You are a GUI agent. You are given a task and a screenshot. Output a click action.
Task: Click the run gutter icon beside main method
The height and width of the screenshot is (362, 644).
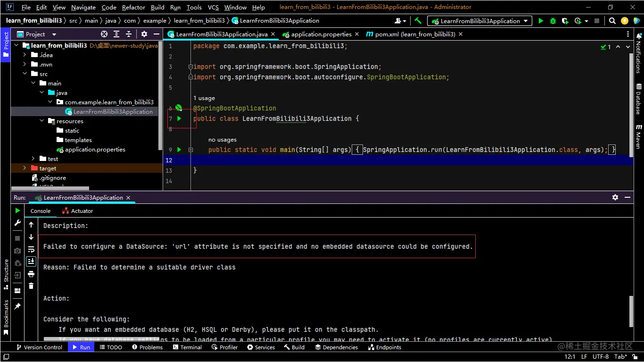pyautogui.click(x=179, y=150)
